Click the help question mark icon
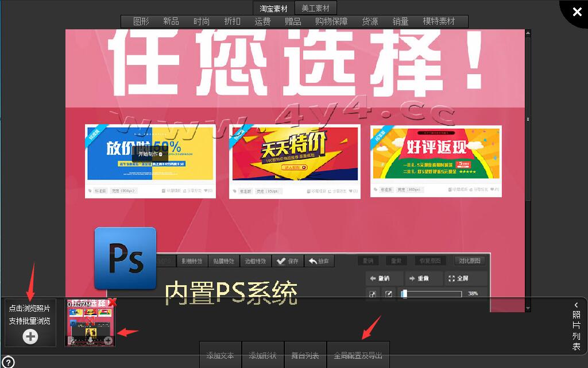Image resolution: width=588 pixels, height=368 pixels. coord(8,362)
